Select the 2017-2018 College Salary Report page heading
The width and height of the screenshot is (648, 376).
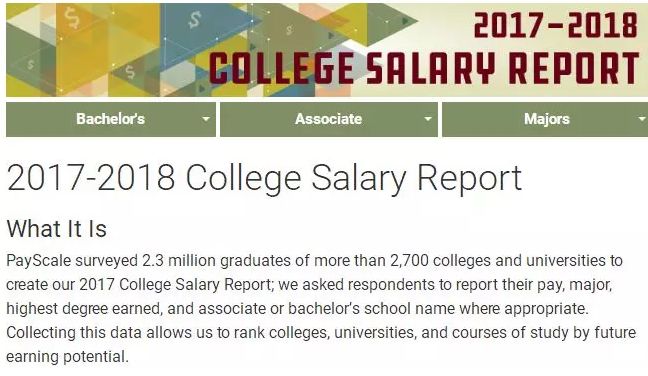(x=264, y=178)
